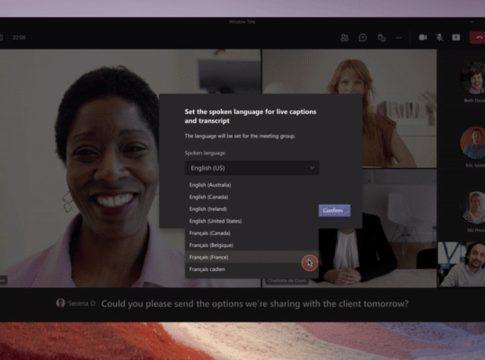This screenshot has width=485, height=360.
Task: Click the share content icon
Action: 456,37
